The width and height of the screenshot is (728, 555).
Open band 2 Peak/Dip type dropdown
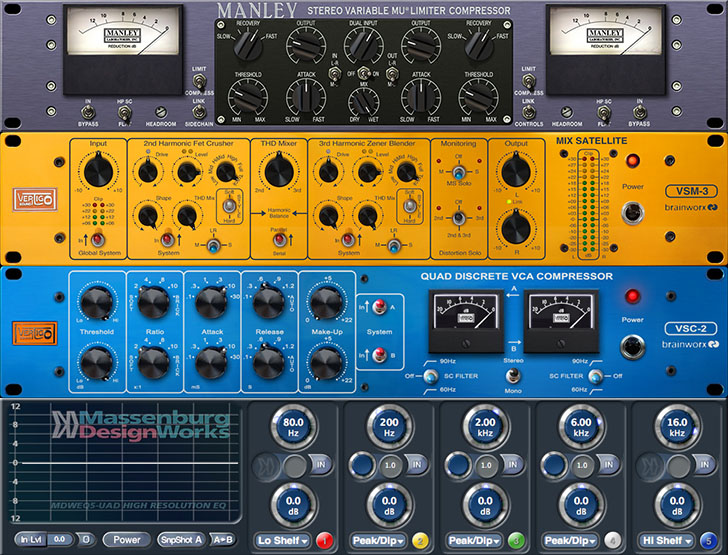379,541
